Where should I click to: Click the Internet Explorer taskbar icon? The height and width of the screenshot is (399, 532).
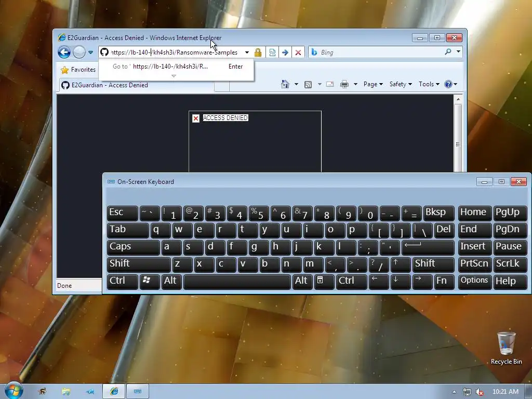(114, 392)
